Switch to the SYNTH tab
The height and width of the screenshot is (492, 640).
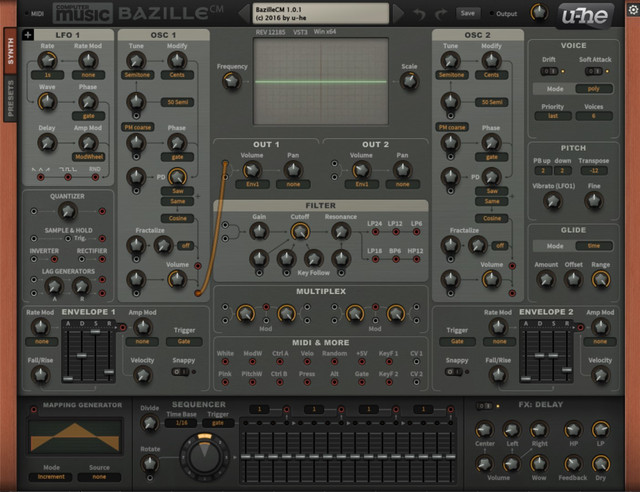click(x=10, y=51)
